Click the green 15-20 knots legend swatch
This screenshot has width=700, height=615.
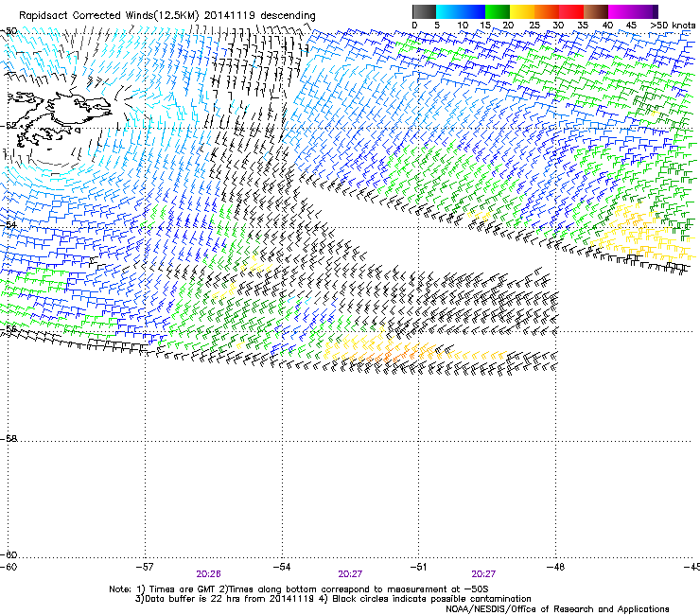pyautogui.click(x=498, y=11)
